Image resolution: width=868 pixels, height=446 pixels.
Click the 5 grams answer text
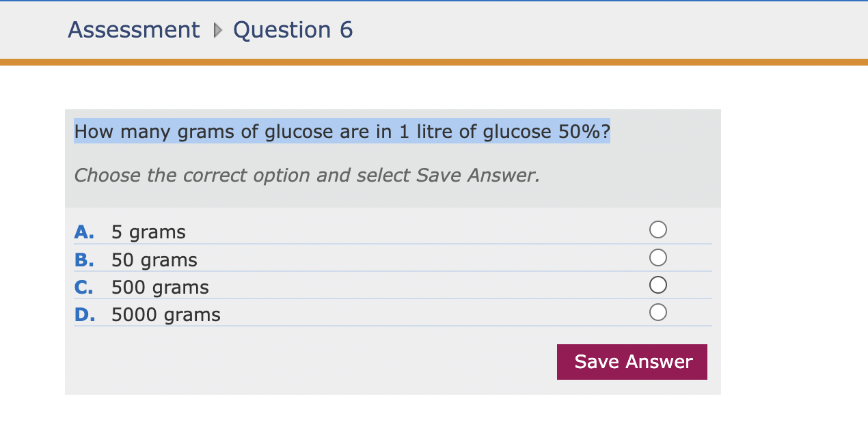click(x=148, y=232)
